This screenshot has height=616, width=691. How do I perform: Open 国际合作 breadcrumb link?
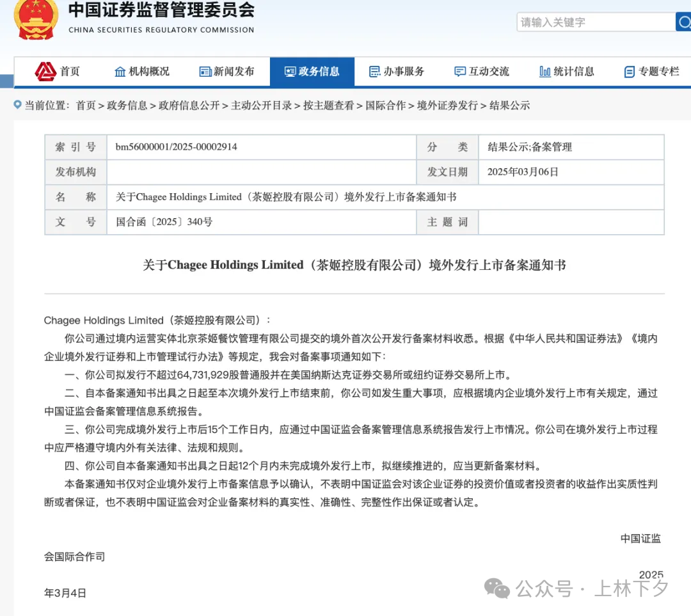pyautogui.click(x=385, y=106)
